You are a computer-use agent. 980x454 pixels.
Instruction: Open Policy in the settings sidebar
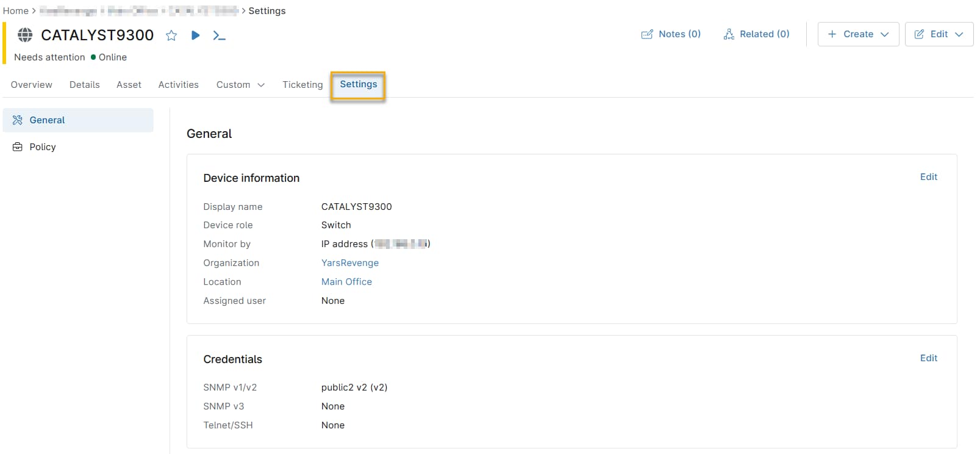coord(43,147)
